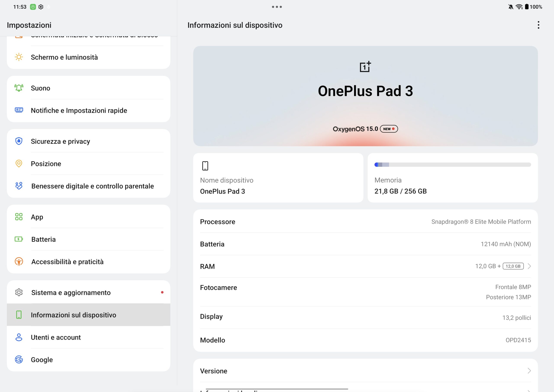Screen dimensions: 554x392
Task: Tap the NEW update badge
Action: [389, 129]
